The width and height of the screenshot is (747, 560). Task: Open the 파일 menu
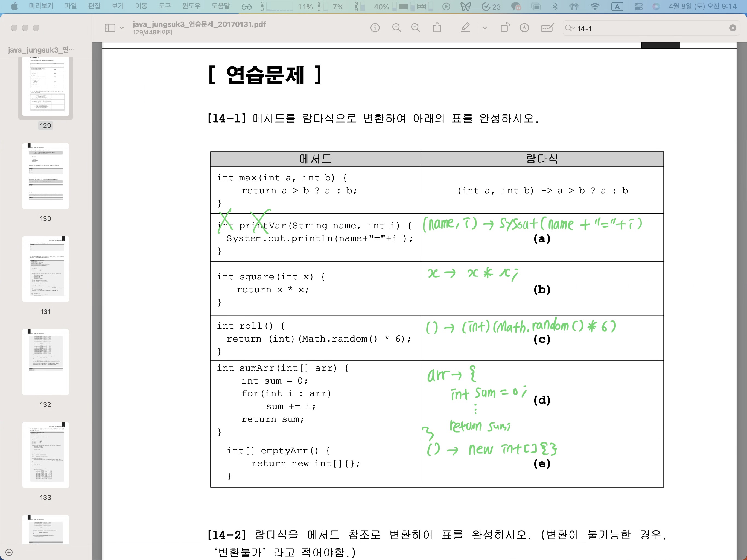[x=71, y=6]
